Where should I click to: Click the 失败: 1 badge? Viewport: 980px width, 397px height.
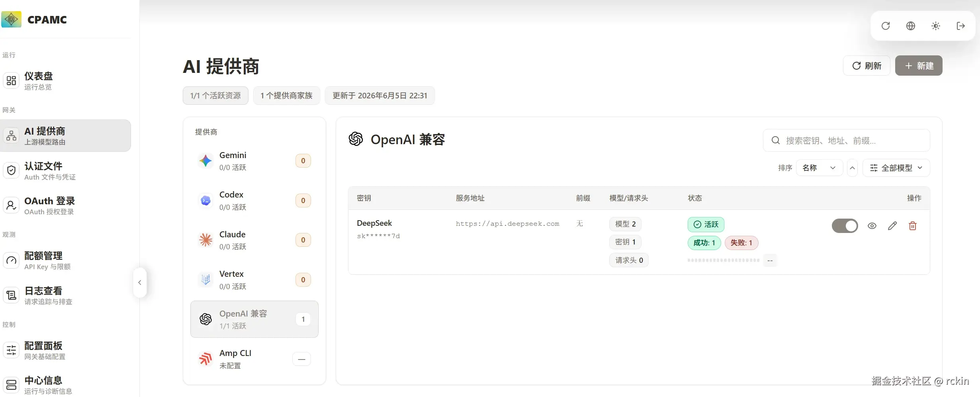point(741,243)
